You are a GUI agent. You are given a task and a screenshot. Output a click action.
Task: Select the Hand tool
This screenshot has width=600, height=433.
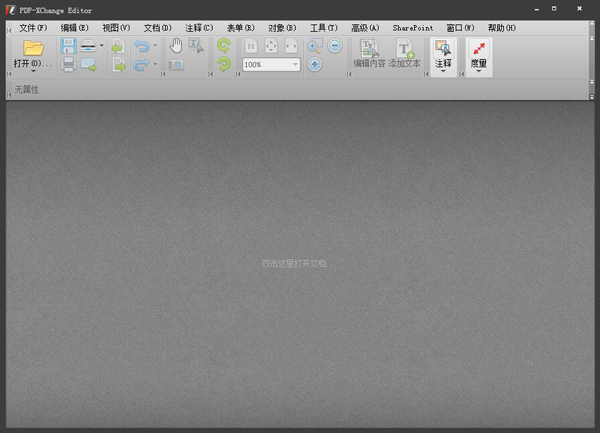coord(176,46)
